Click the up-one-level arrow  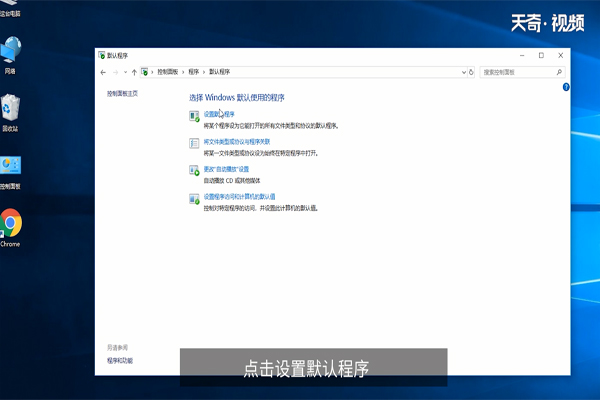134,72
